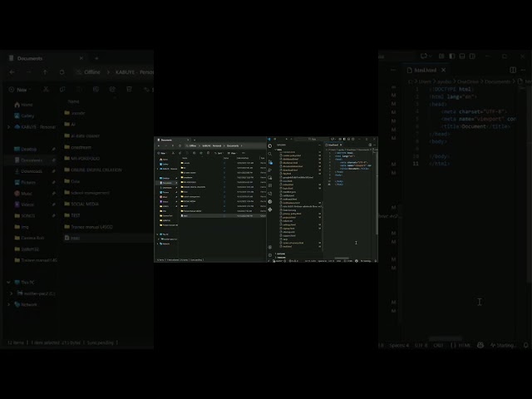Open See more ellipsis in File Explorer toolbar
Viewport: 532px width, 399px height.
point(244,153)
